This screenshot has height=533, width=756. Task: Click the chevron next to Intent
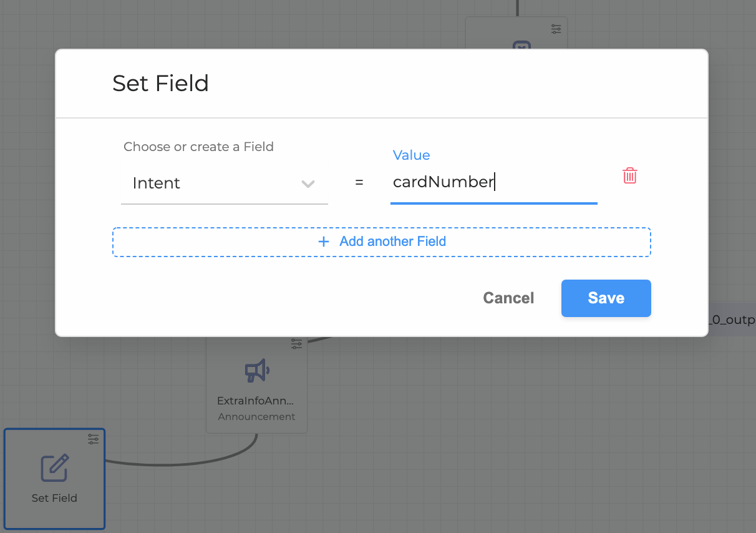308,184
